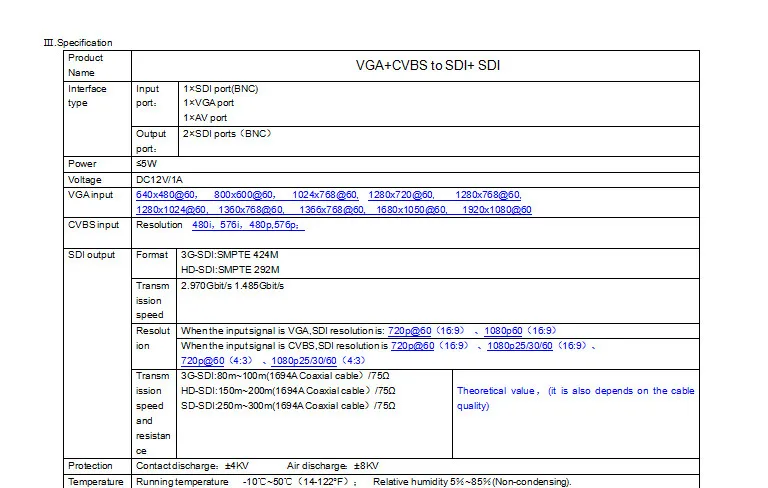The image size is (768, 488).
Task: Click the 1680x1050@60 resolution link
Action: pos(412,210)
